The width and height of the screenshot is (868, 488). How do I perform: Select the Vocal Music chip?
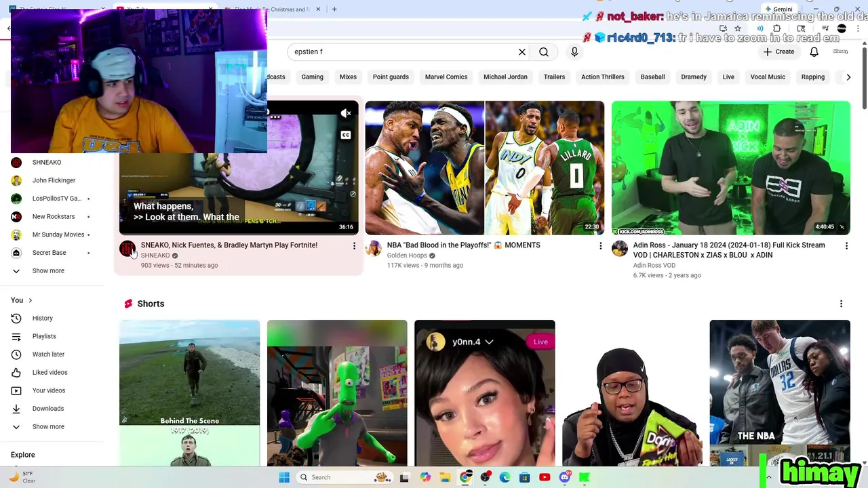[x=768, y=77]
